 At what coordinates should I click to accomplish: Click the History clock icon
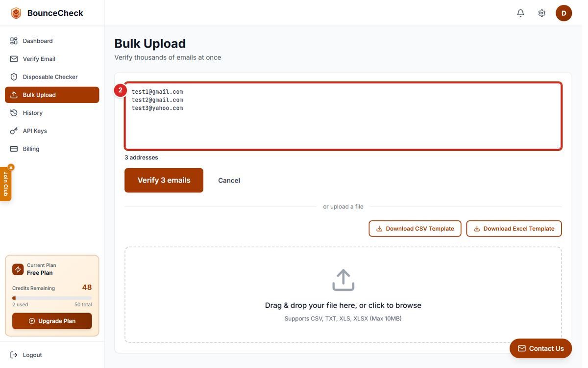click(14, 113)
